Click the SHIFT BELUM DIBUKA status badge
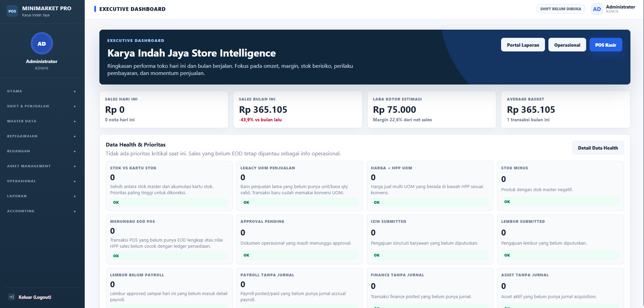 pyautogui.click(x=561, y=9)
